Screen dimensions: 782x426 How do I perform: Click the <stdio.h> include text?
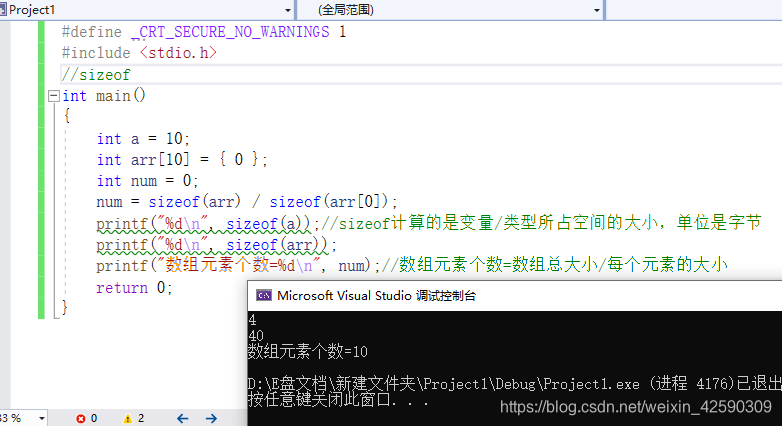[179, 53]
